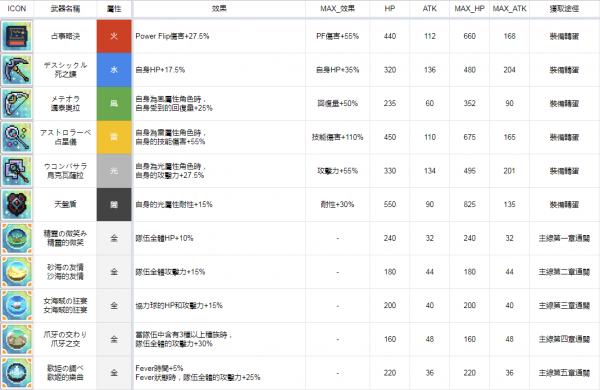Click the ICON column header
The width and height of the screenshot is (600, 390).
17,8
